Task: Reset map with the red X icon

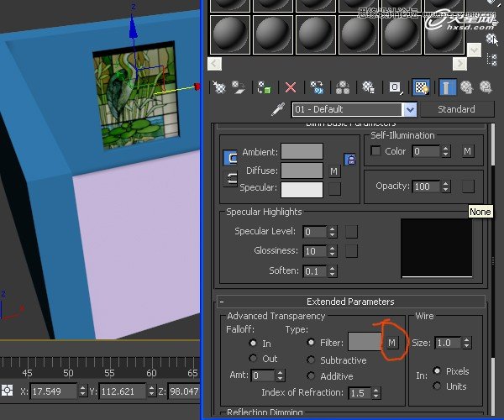Action: click(x=291, y=87)
